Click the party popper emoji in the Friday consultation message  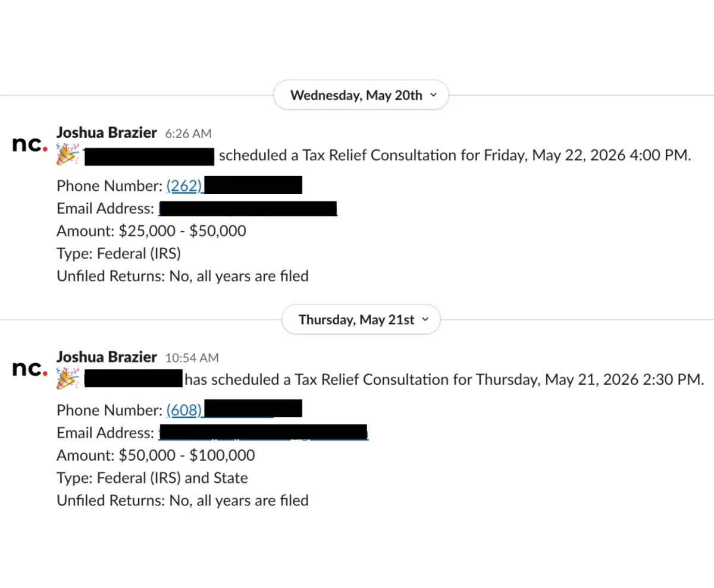[67, 154]
